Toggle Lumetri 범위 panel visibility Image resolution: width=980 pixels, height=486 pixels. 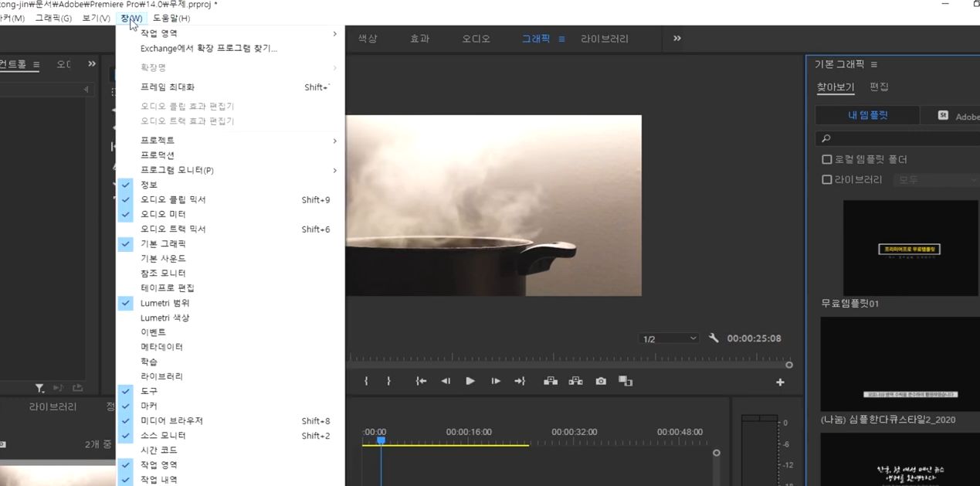pyautogui.click(x=230, y=303)
